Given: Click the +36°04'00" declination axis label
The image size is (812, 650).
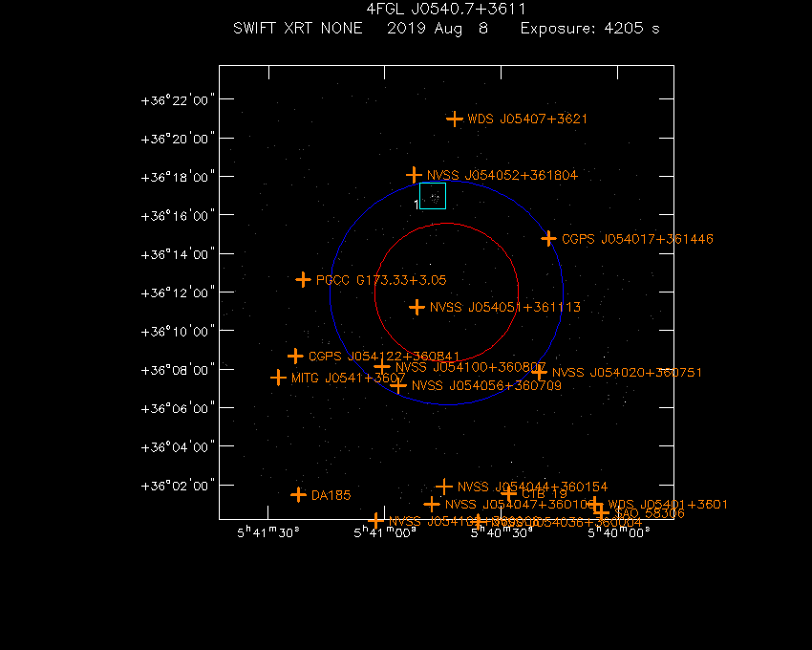Looking at the screenshot, I should 178,446.
